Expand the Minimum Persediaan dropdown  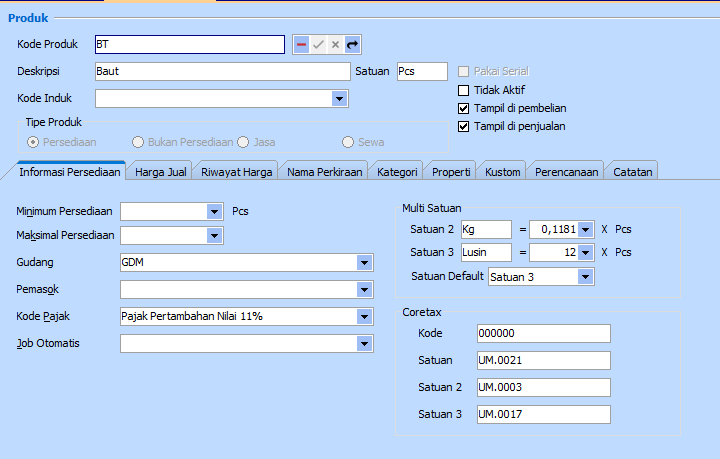[214, 212]
